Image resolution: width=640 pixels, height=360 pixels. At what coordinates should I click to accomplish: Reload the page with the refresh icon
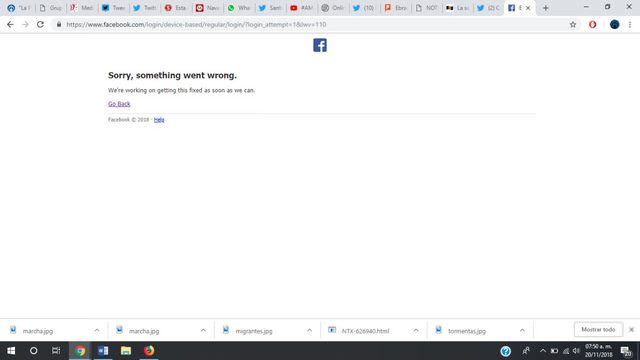click(40, 24)
